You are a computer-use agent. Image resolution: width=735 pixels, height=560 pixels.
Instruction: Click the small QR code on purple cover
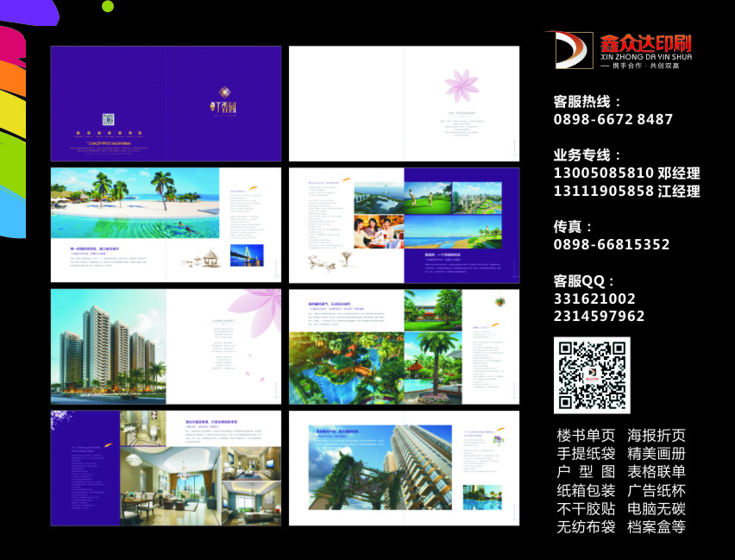pos(109,120)
